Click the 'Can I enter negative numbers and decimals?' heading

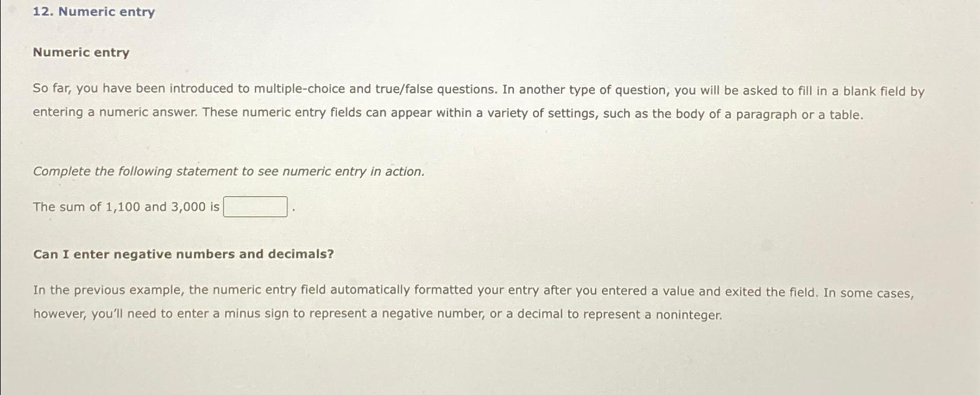[182, 254]
